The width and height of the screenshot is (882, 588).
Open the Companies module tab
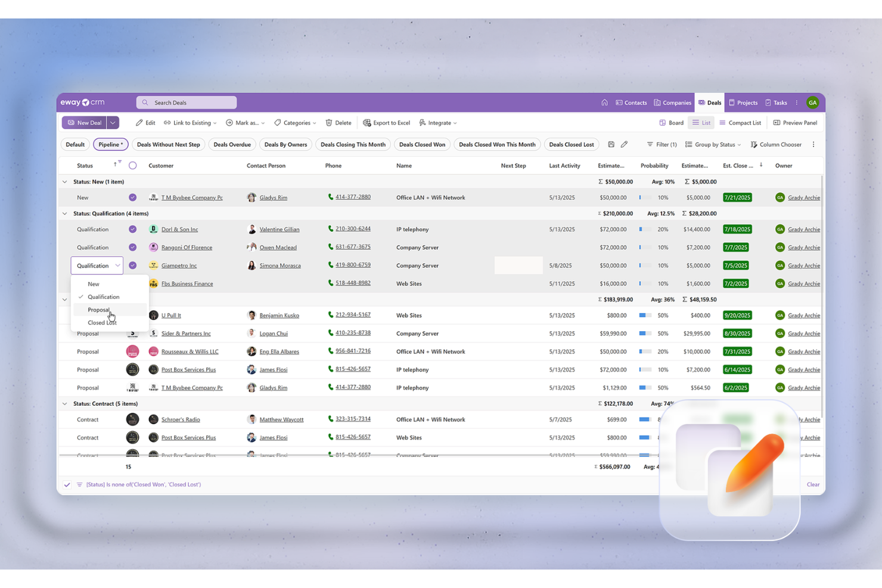coord(672,102)
